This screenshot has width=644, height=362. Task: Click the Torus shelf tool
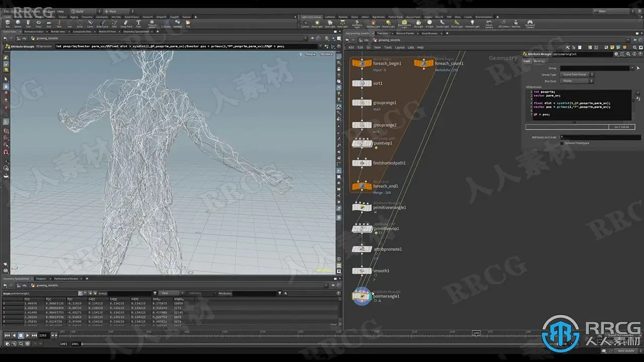tap(39, 24)
